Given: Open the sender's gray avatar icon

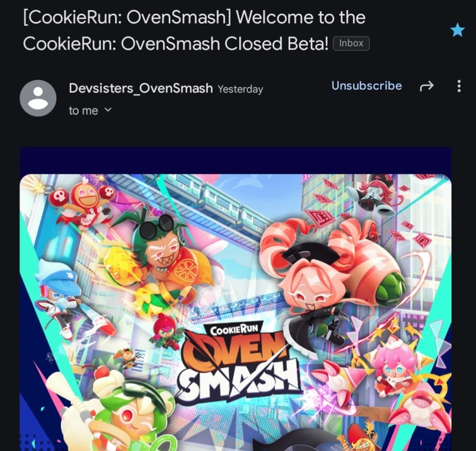Looking at the screenshot, I should pyautogui.click(x=38, y=98).
